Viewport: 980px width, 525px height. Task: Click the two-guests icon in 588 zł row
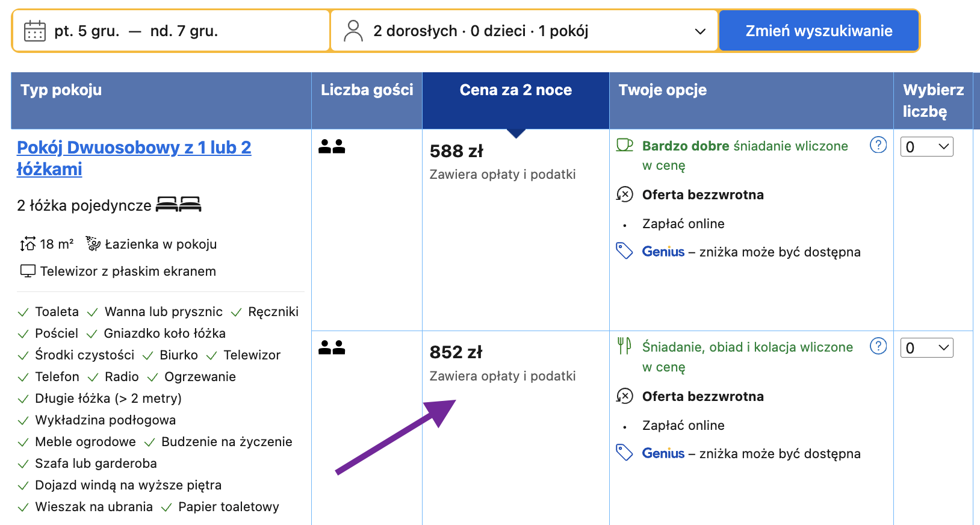pos(332,146)
